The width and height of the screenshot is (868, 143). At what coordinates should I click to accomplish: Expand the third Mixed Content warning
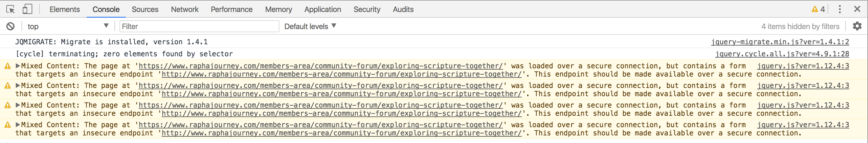[18, 105]
